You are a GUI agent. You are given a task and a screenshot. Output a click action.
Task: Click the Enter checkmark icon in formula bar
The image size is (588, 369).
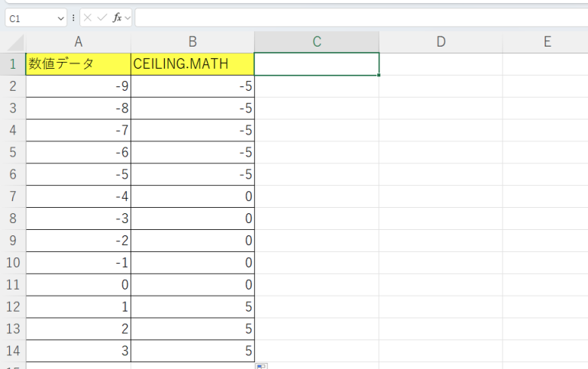click(x=102, y=17)
